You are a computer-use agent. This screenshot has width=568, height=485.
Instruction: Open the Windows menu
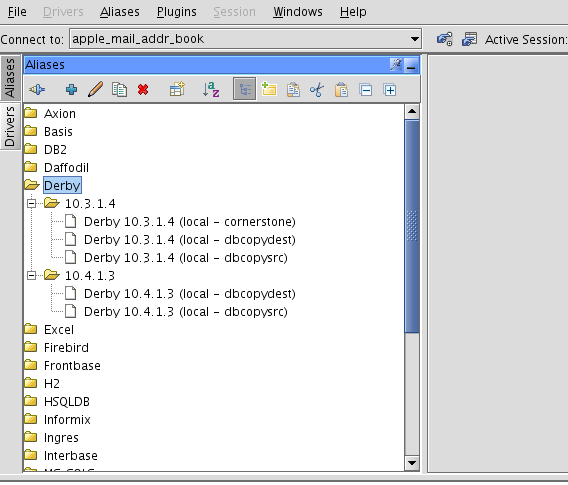click(298, 12)
